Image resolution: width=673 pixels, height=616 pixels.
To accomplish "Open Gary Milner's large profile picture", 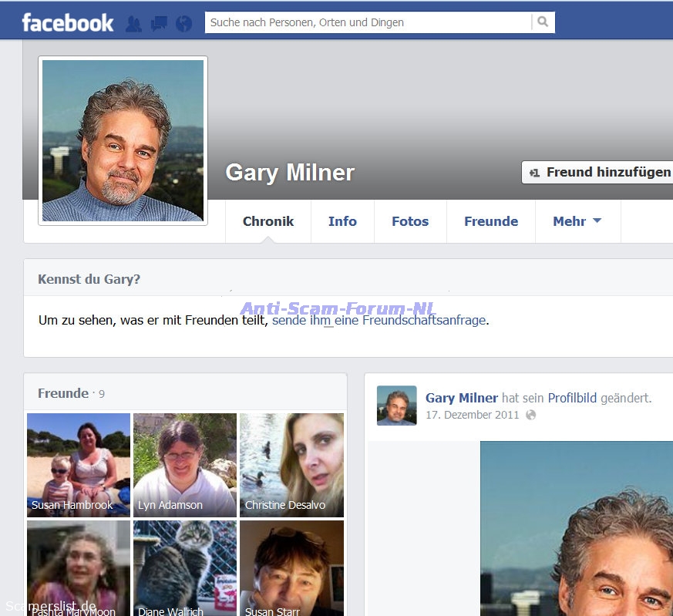I will (123, 141).
